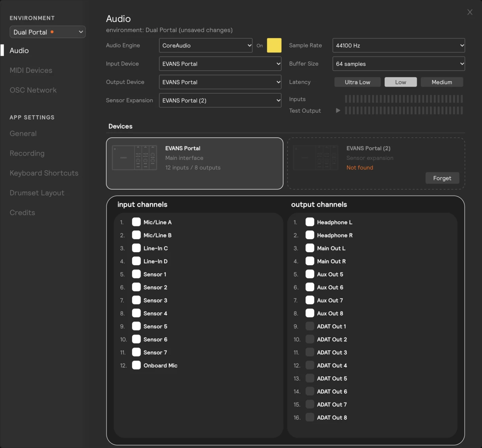
Task: Open General app settings
Action: [x=23, y=134]
